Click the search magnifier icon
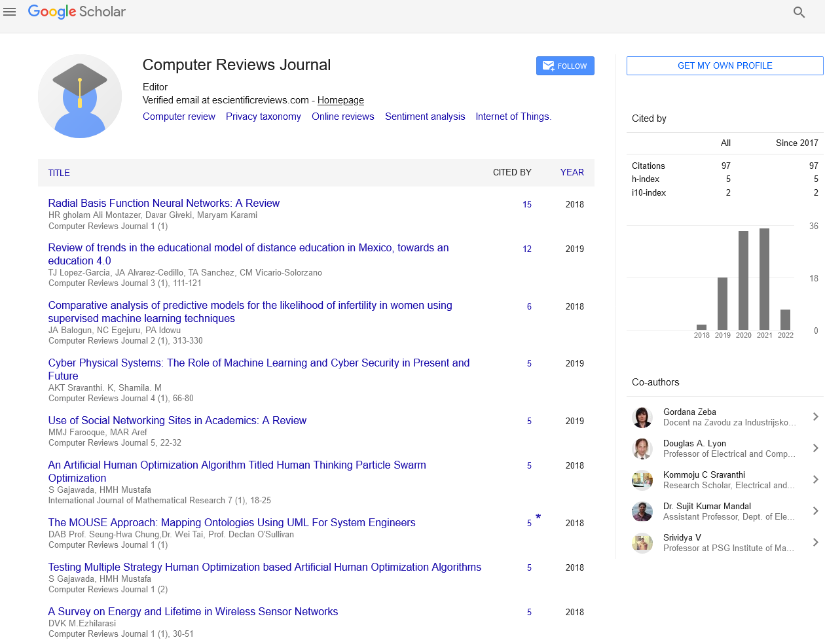825x644 pixels. click(799, 12)
